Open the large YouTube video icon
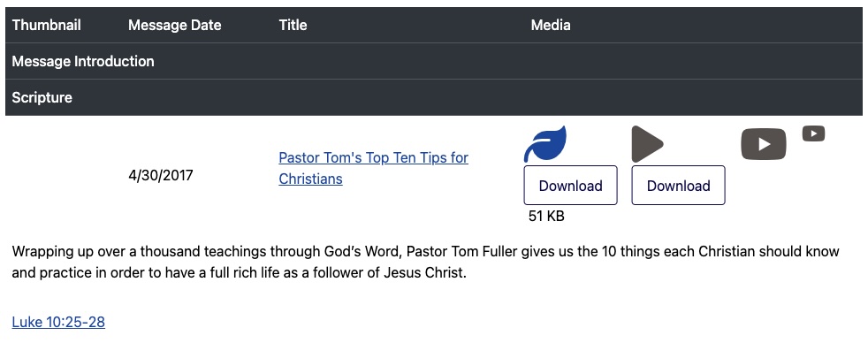The image size is (868, 343). coord(764,144)
